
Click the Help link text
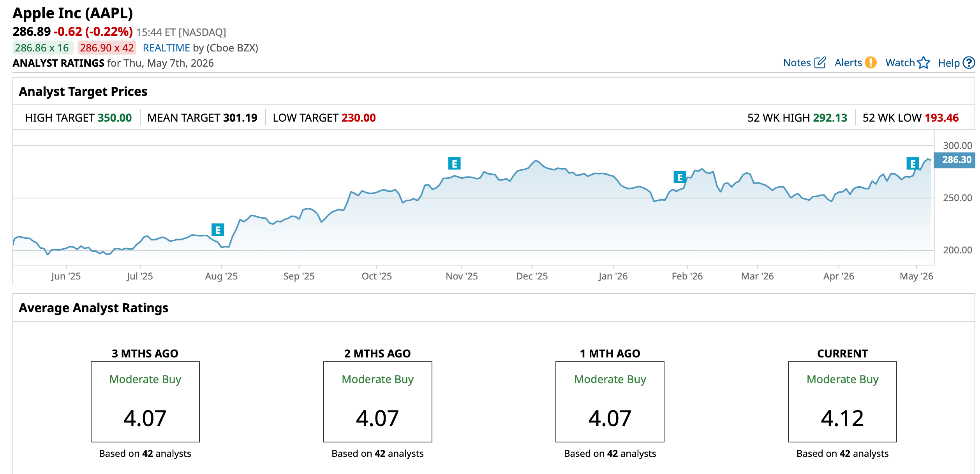949,63
